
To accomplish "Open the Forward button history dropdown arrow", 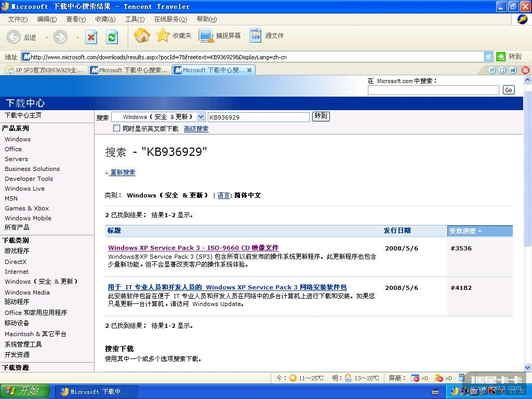I will point(77,37).
